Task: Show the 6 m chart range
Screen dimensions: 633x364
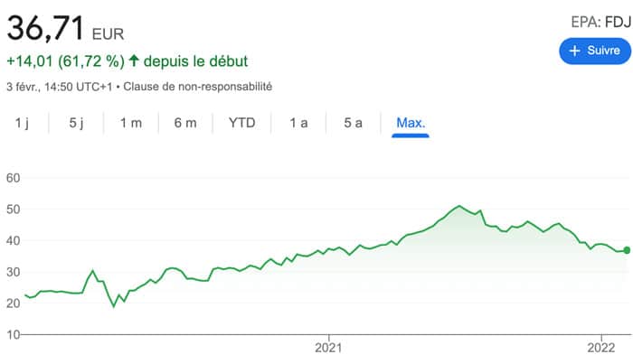Action: 184,123
